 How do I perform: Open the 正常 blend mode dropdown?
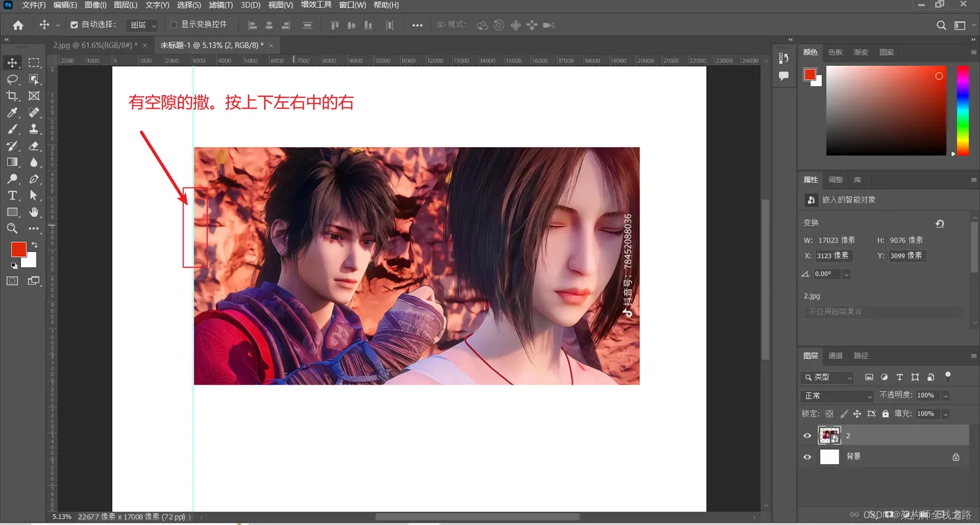click(x=837, y=396)
